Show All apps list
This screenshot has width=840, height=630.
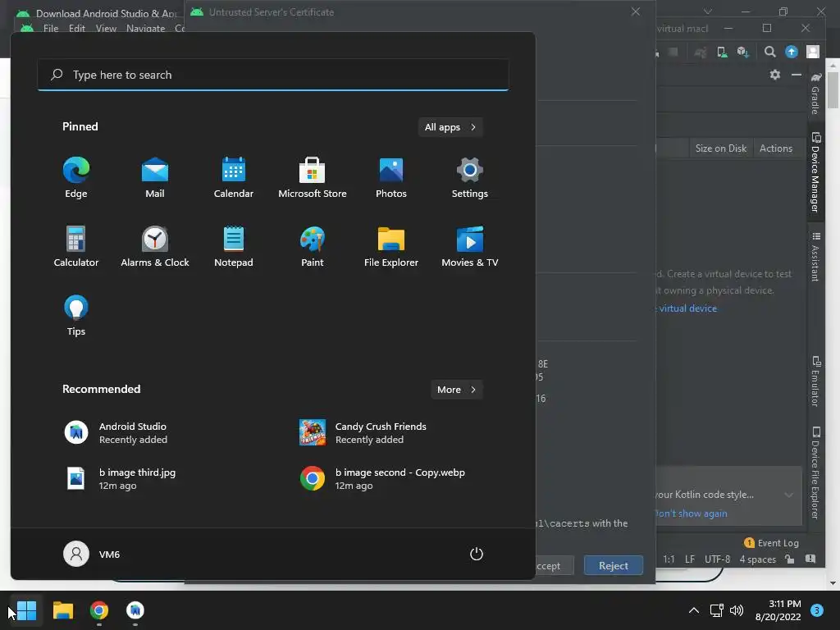[x=450, y=127]
